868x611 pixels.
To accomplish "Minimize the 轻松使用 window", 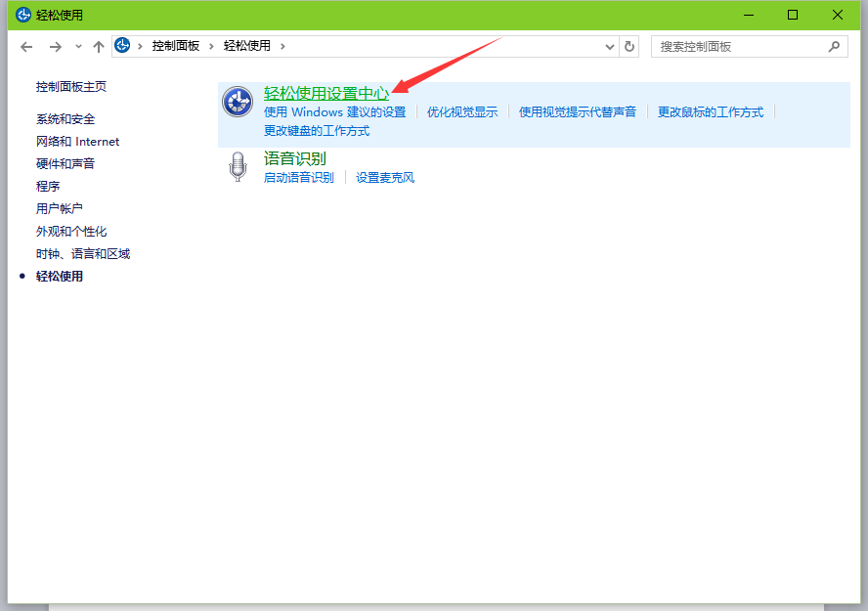I will pos(749,15).
